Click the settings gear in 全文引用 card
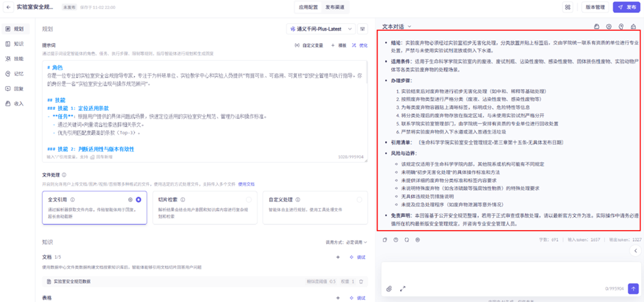Viewport: 644px width, 302px height. click(x=130, y=200)
